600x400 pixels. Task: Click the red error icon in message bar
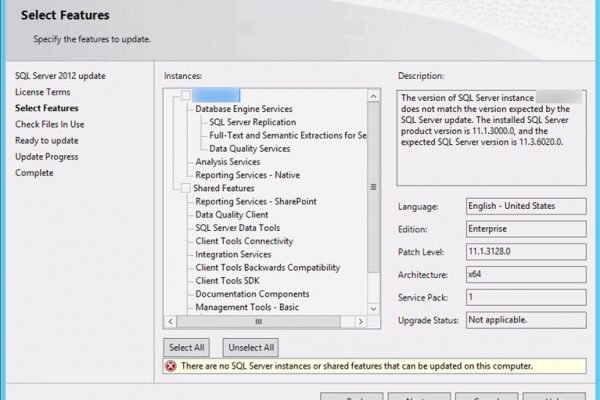(171, 366)
